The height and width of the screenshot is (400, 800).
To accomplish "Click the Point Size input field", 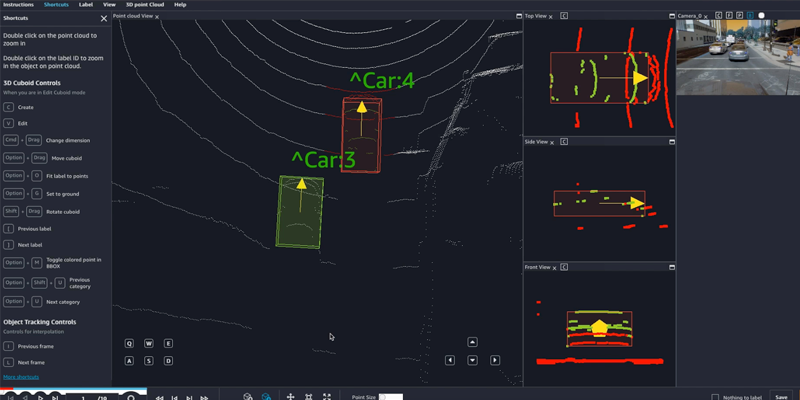I will pos(390,397).
